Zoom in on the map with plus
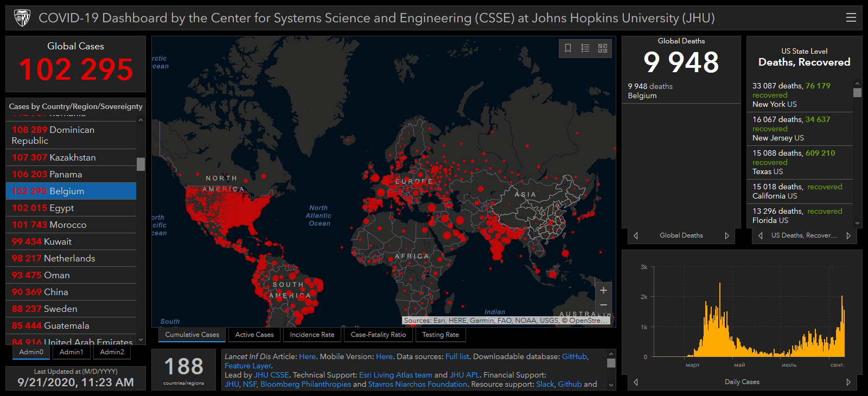This screenshot has width=868, height=396. tap(603, 290)
